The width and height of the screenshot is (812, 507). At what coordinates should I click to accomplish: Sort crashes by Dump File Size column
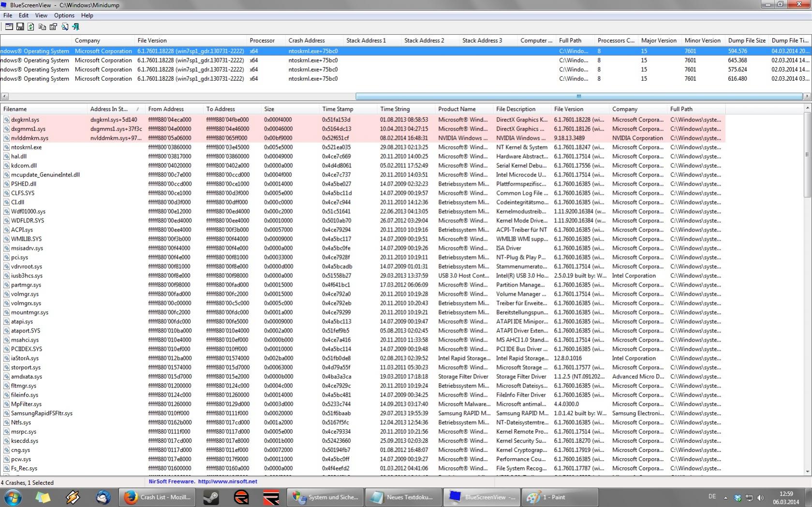(747, 41)
